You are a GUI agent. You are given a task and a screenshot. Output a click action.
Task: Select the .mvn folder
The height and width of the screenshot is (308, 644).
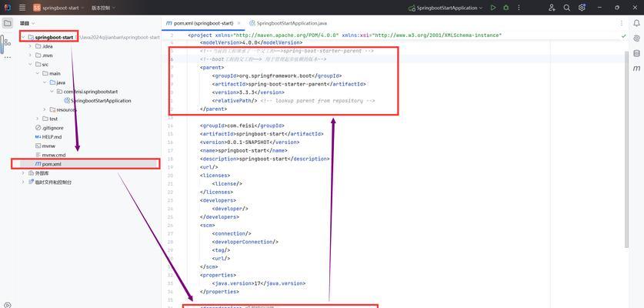click(x=44, y=55)
